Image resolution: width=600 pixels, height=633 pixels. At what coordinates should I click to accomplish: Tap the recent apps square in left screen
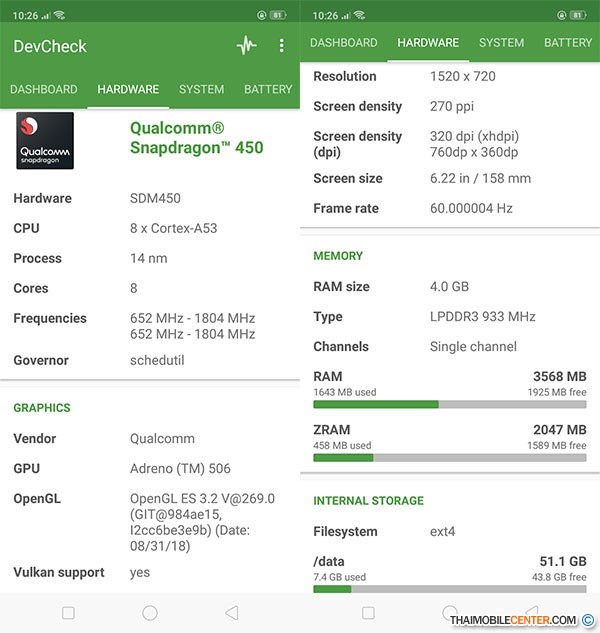(x=68, y=613)
